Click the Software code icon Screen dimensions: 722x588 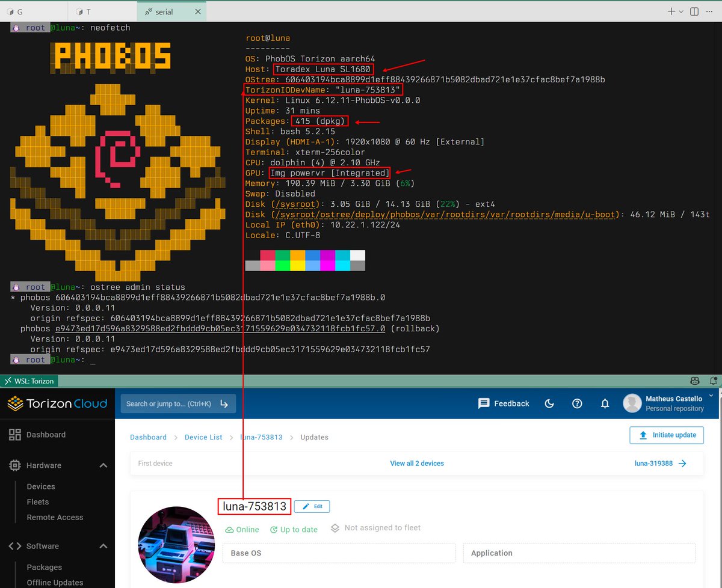pos(14,546)
